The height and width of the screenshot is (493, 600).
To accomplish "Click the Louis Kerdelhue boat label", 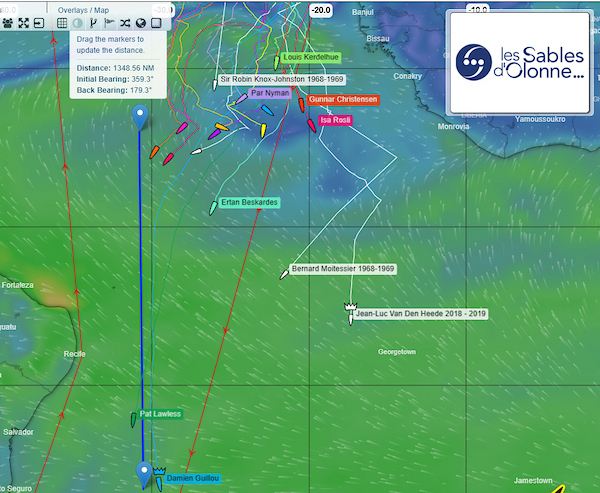I will click(x=311, y=57).
